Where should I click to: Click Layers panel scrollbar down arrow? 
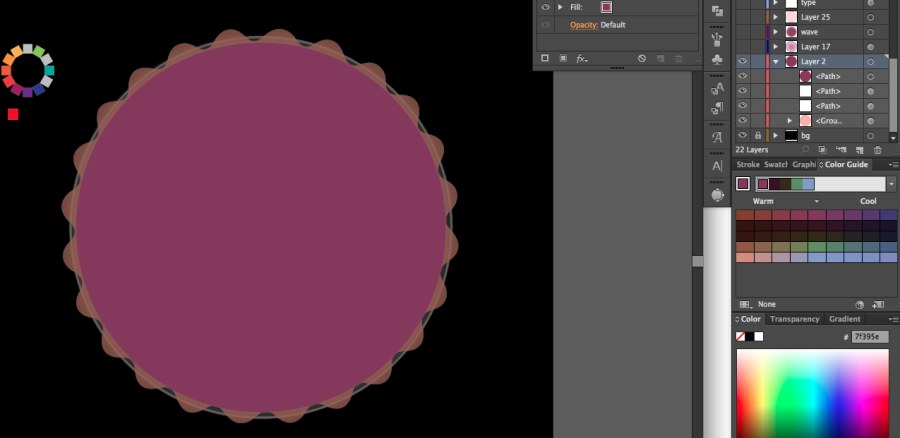pos(893,138)
